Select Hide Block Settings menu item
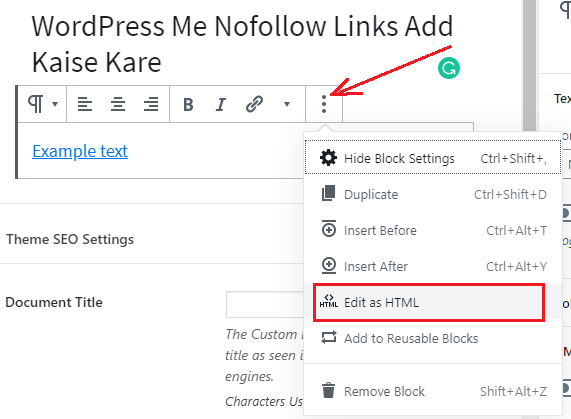The image size is (571, 419). [x=433, y=158]
